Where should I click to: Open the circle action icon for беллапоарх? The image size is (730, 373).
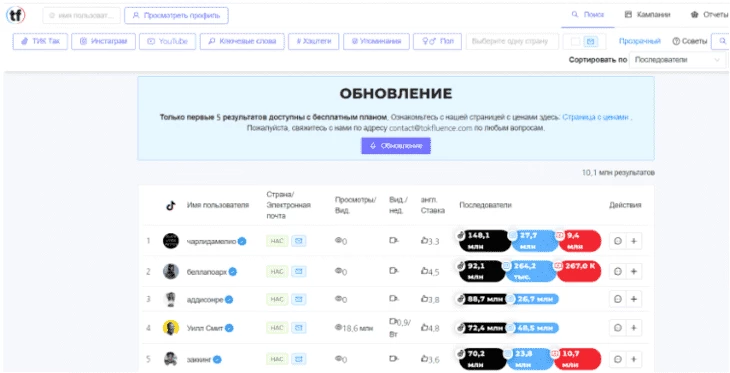point(618,271)
